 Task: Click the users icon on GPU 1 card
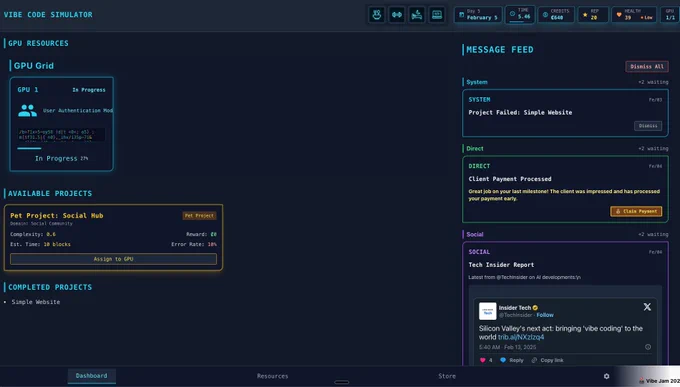click(x=27, y=111)
